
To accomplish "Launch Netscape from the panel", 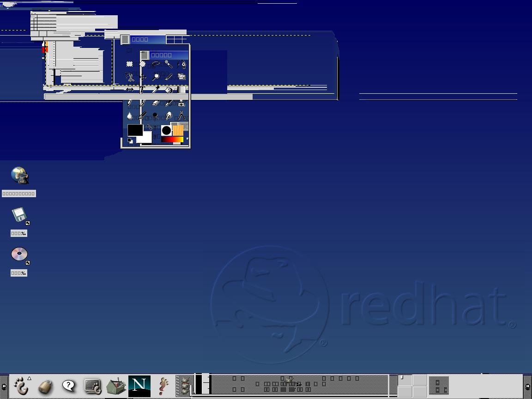I will [x=139, y=386].
